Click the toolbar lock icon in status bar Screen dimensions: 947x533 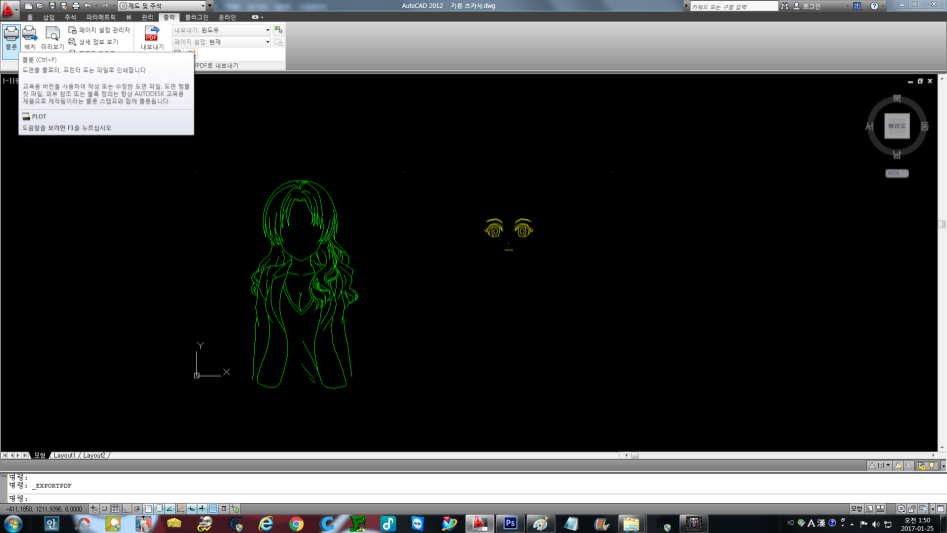912,509
